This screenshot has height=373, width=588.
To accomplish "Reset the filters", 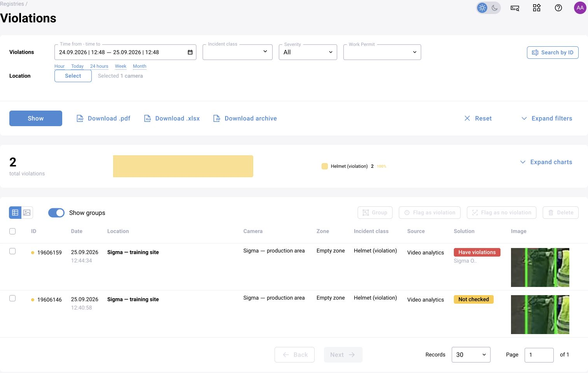I will click(478, 118).
